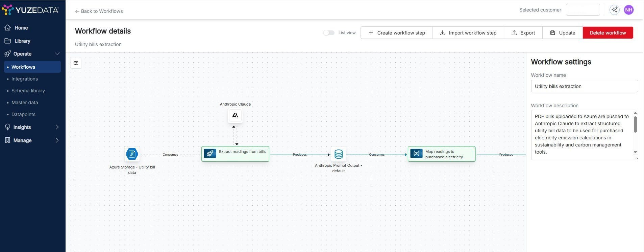This screenshot has height=252, width=644.
Task: Select the Anthropic Prompt Output database icon
Action: (x=338, y=154)
